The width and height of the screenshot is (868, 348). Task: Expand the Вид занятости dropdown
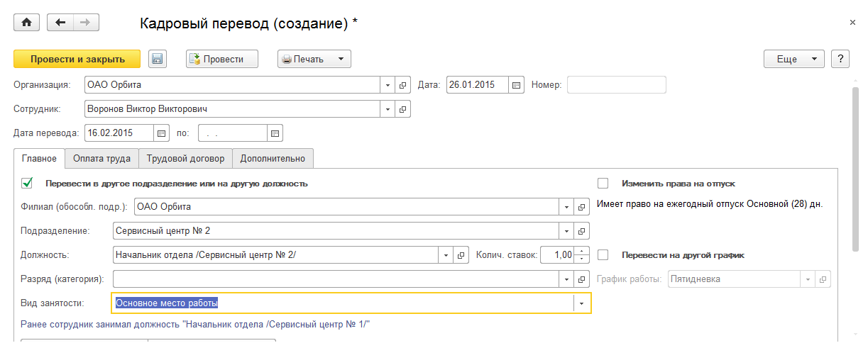point(582,303)
